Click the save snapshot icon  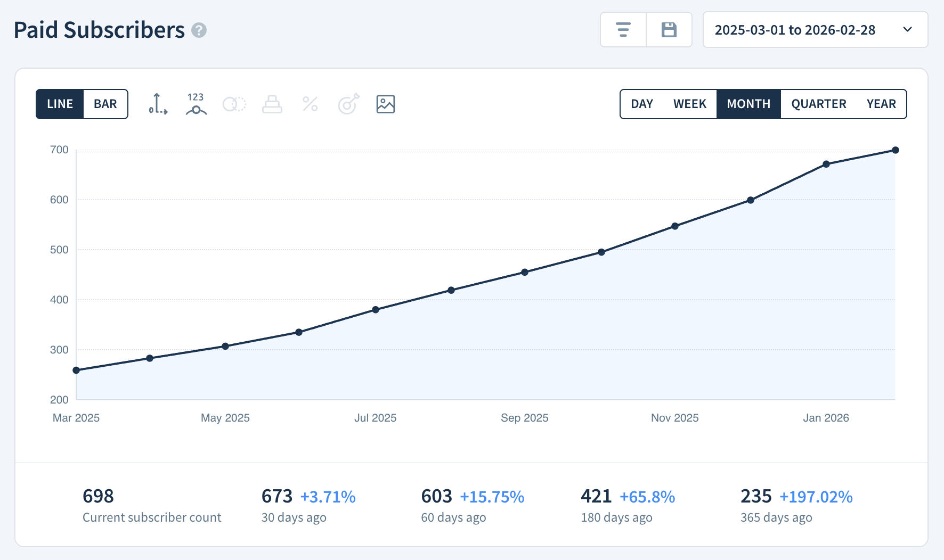[x=669, y=30]
